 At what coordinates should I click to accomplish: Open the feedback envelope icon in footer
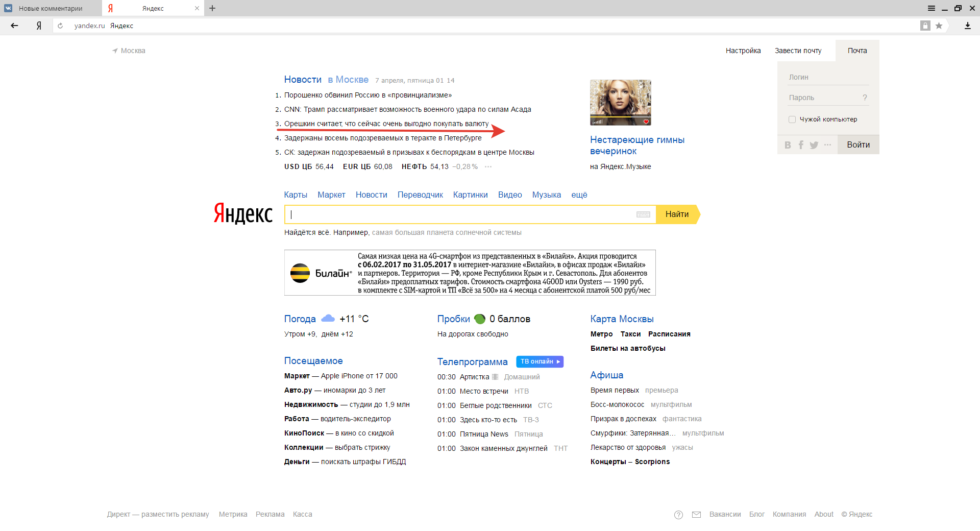696,515
